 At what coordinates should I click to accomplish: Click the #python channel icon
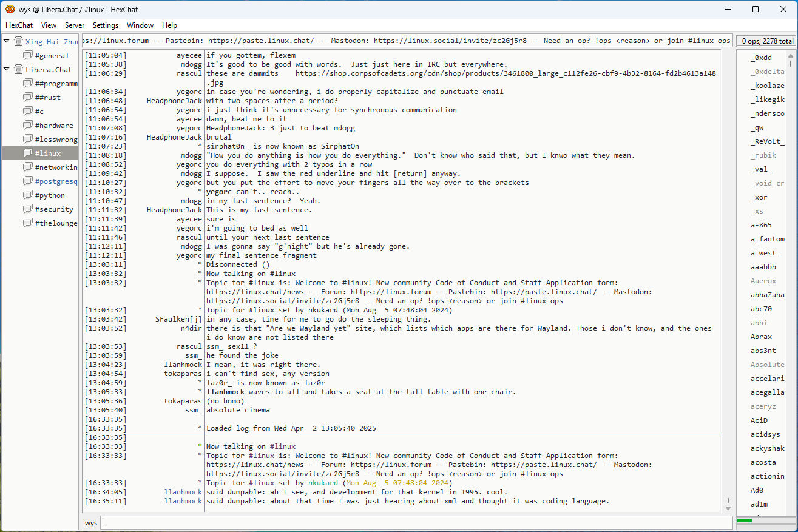click(x=28, y=195)
